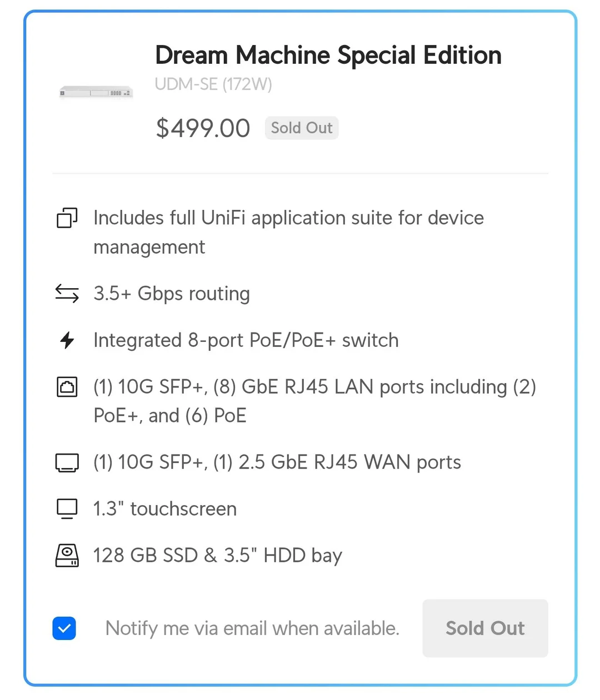Click the WAN ports icon
The width and height of the screenshot is (600, 700).
coord(67,462)
